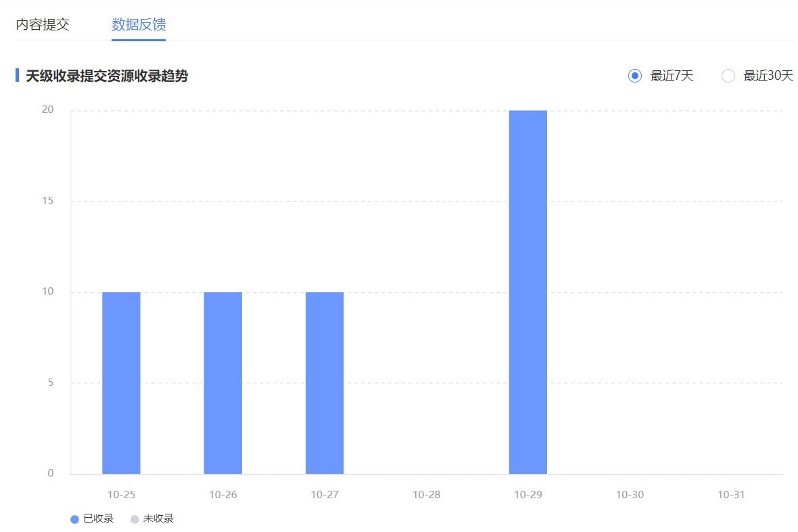
Task: Click the chart title 天级收录提交资源收录趋势
Action: [x=107, y=76]
